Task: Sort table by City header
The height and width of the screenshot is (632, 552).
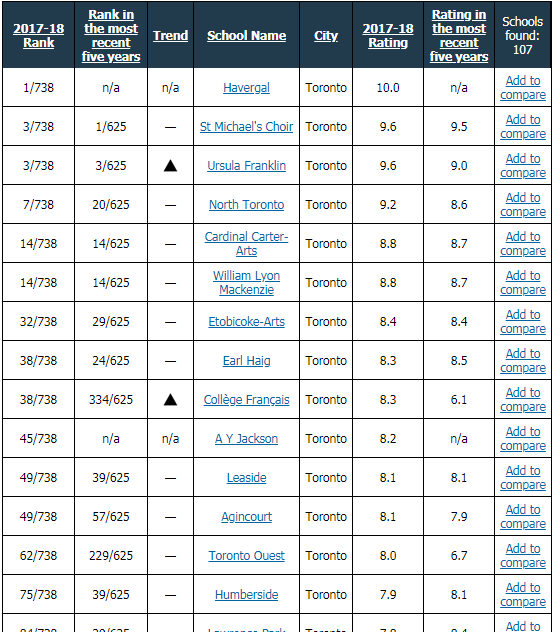Action: [x=326, y=35]
